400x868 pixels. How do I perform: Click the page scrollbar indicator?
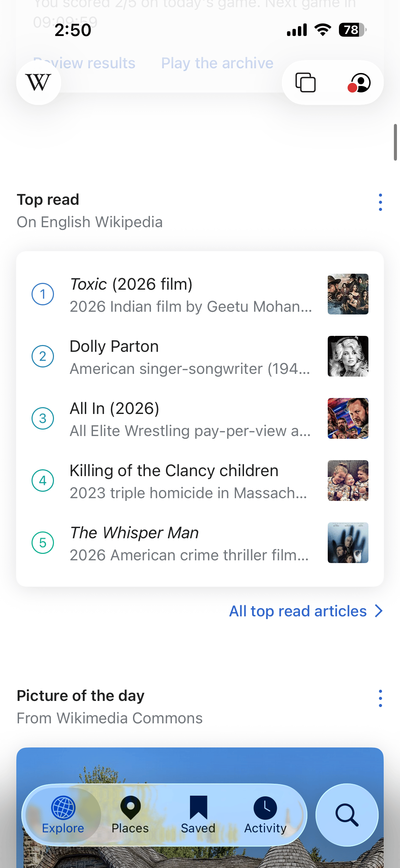pyautogui.click(x=395, y=142)
